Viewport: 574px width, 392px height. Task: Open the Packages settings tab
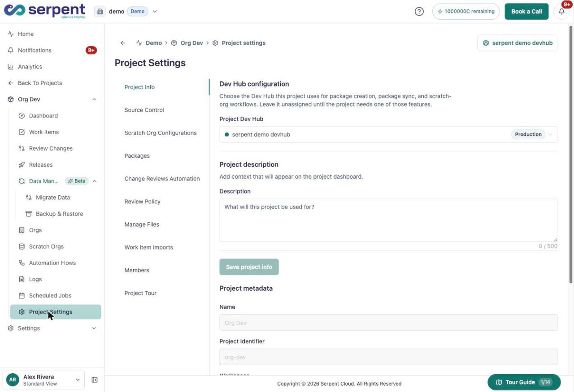[137, 155]
